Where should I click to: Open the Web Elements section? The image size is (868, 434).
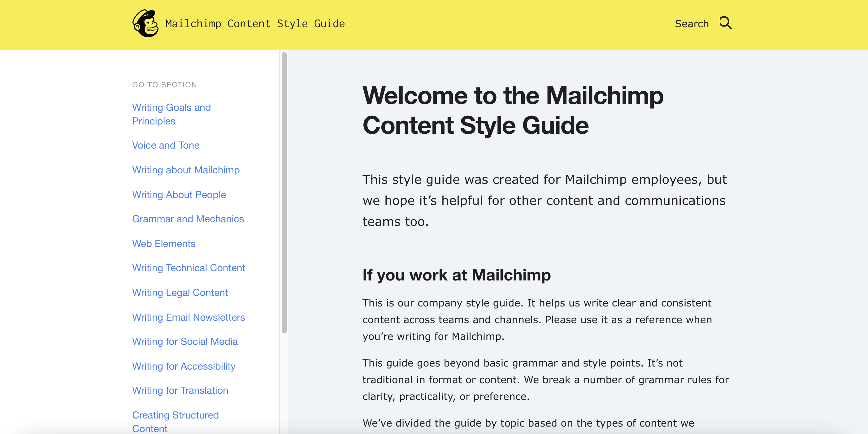(x=163, y=244)
